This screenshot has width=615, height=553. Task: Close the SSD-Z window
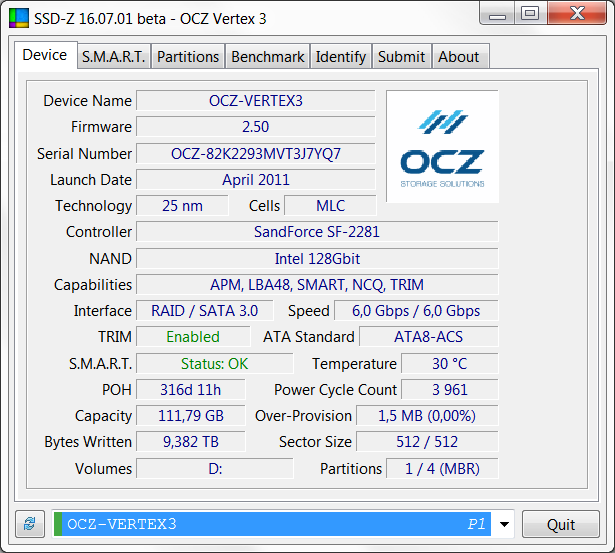(x=577, y=14)
